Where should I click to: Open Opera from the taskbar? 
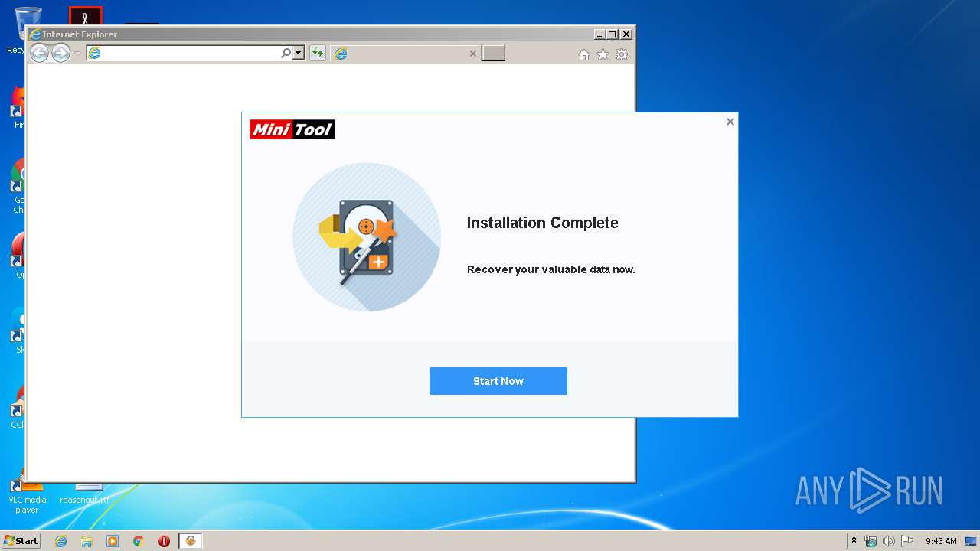coord(164,541)
